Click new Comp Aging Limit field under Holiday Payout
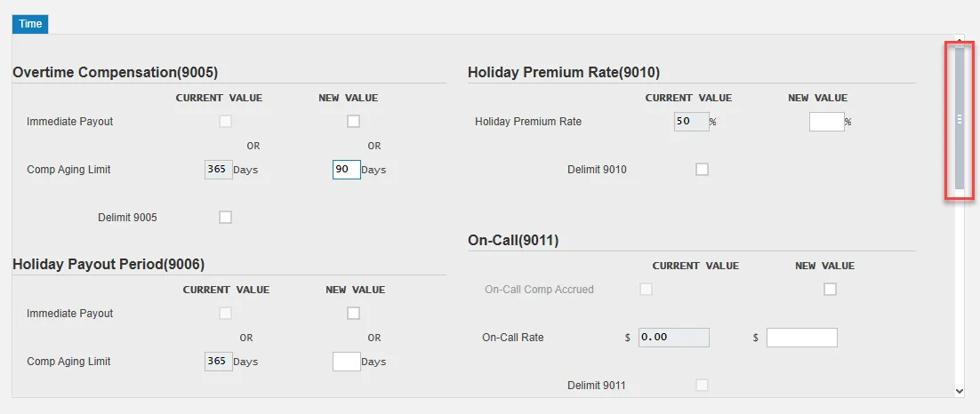 pyautogui.click(x=346, y=362)
